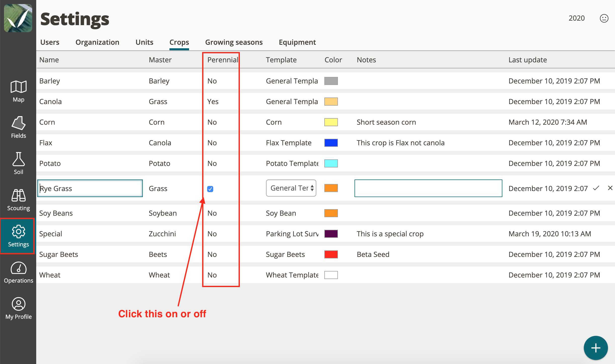Click 'Parking Lot Surv' template cell
615x364 pixels.
coord(292,234)
